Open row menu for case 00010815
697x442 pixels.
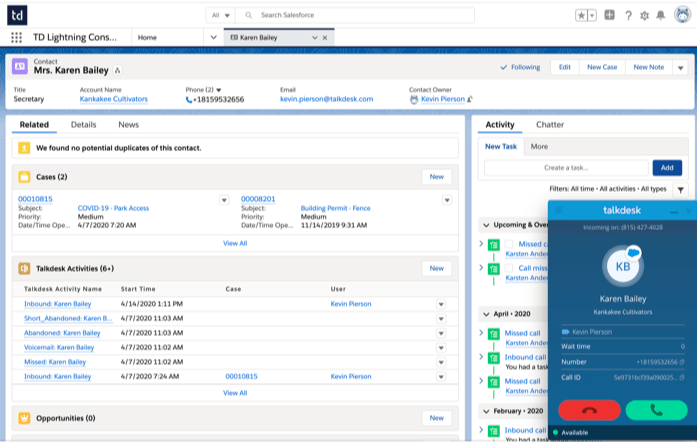click(224, 200)
